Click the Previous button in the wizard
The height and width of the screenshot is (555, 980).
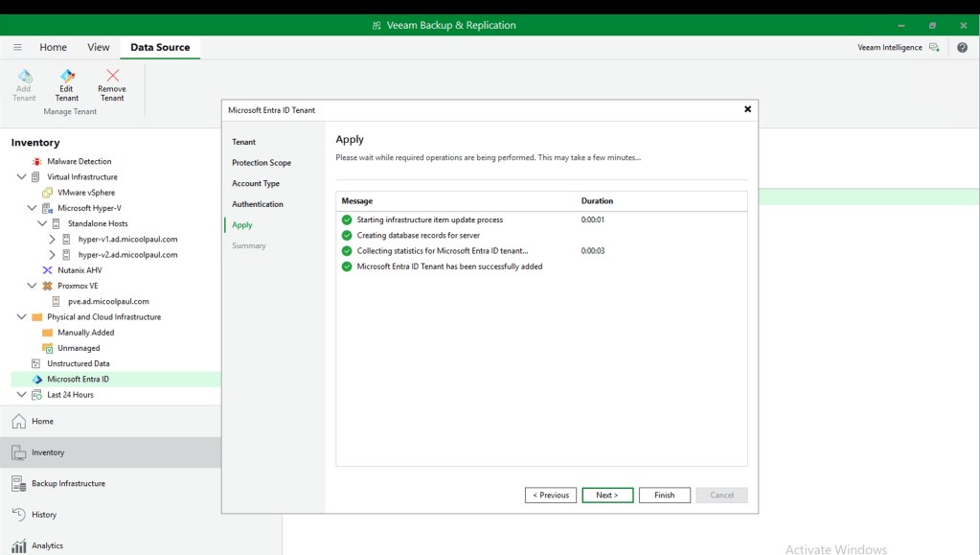click(551, 495)
